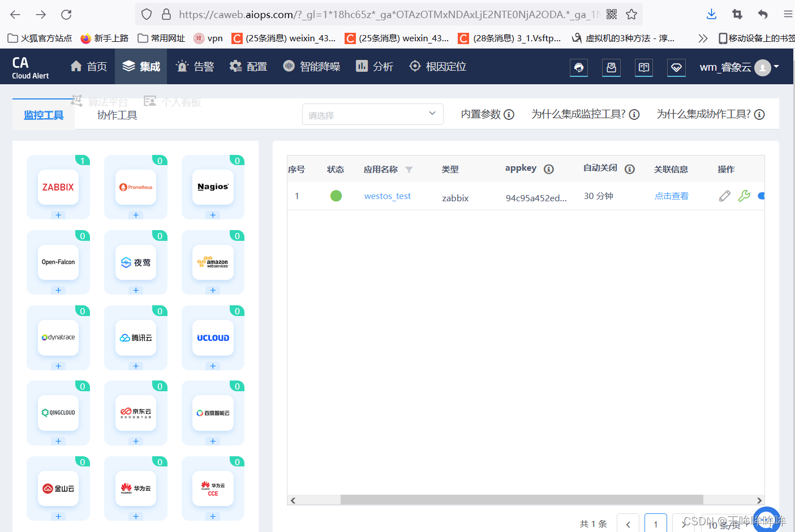795x532 pixels.
Task: Show more bookmarks with the chevron
Action: (703, 38)
